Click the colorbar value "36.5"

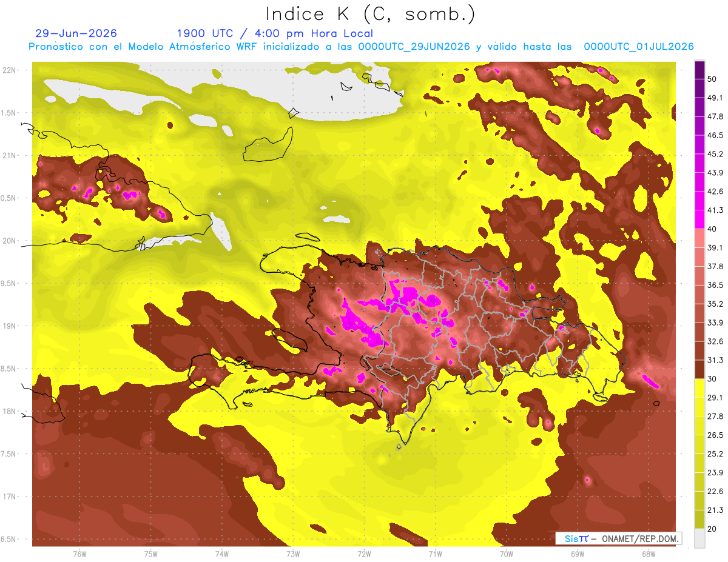click(715, 285)
